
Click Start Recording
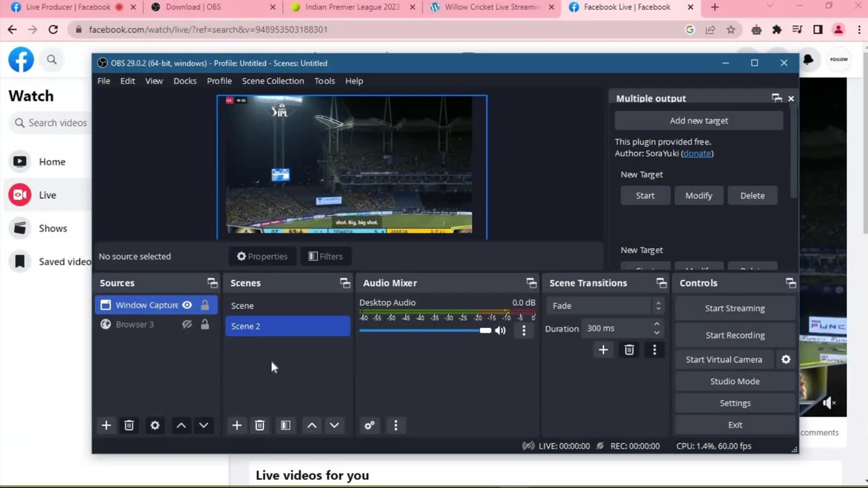735,335
